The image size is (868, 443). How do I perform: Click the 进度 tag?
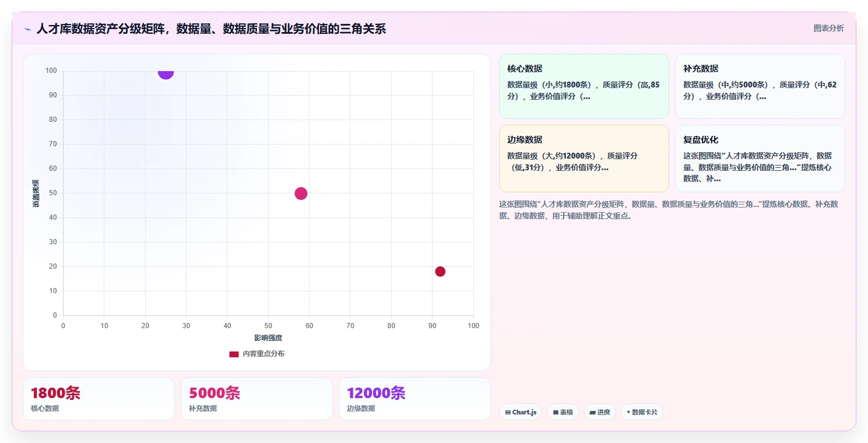coord(599,412)
